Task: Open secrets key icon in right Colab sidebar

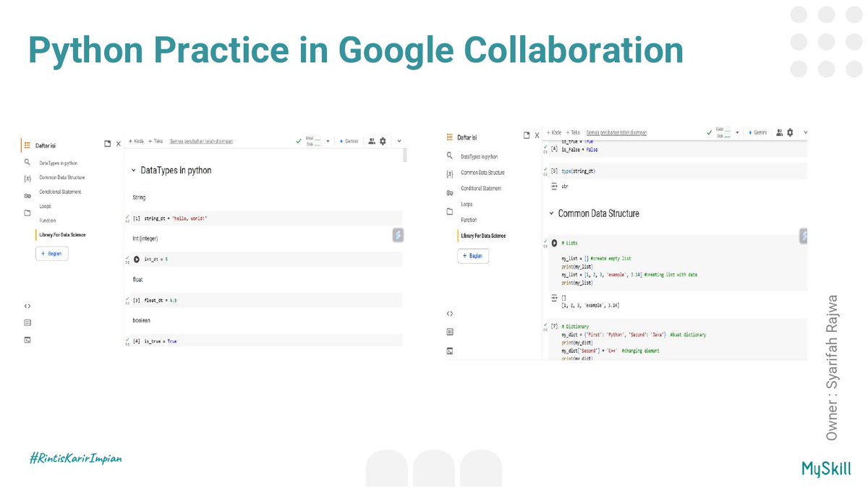Action: pyautogui.click(x=450, y=192)
